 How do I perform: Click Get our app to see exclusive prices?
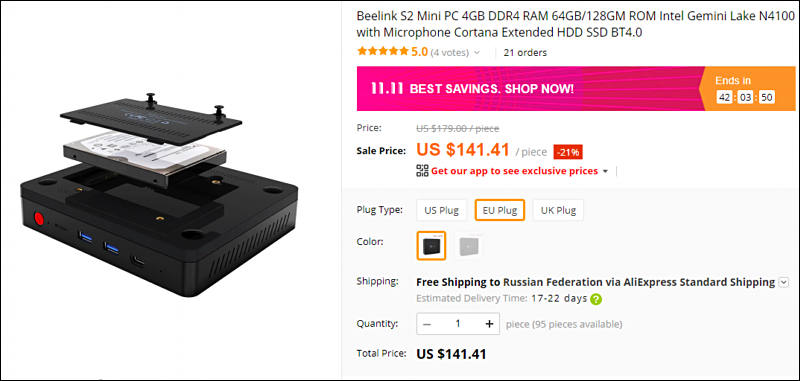point(514,171)
